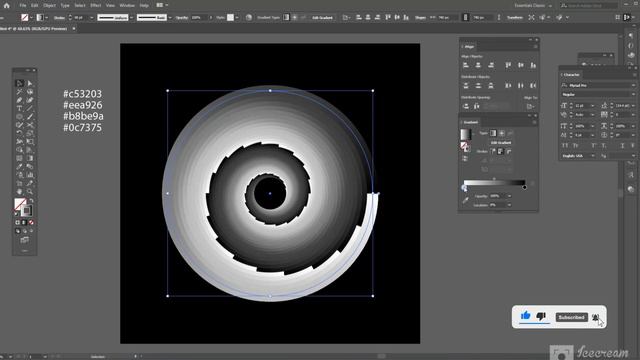Select the Type tool
The height and width of the screenshot is (360, 640).
[x=20, y=109]
